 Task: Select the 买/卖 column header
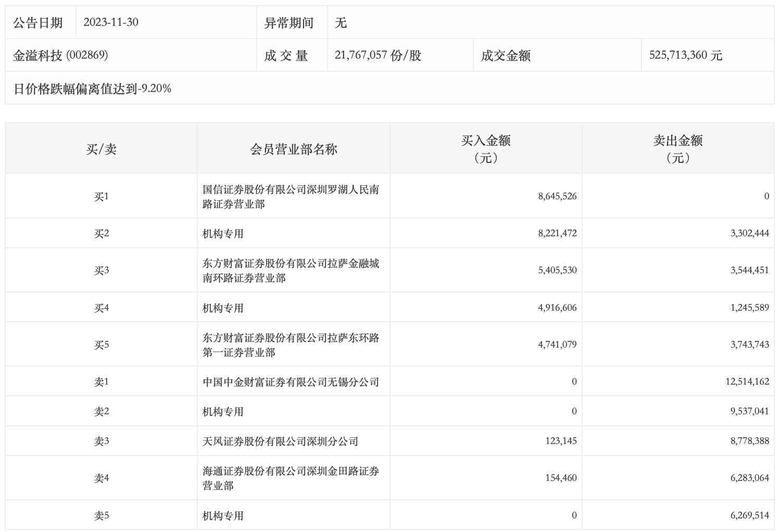tap(101, 149)
